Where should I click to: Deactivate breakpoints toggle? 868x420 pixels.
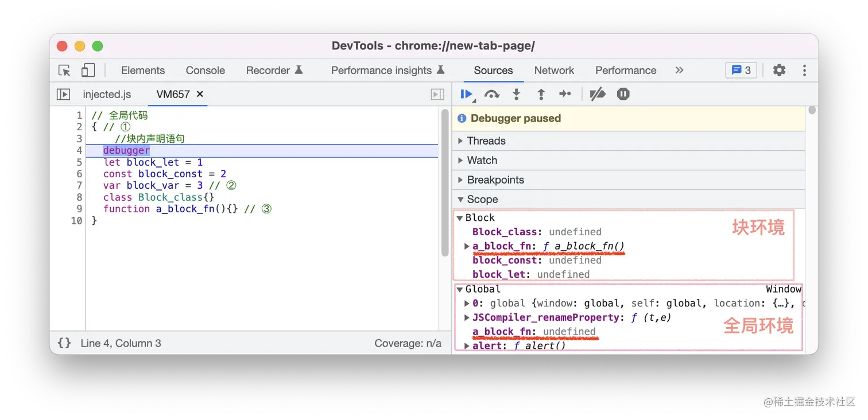(598, 94)
